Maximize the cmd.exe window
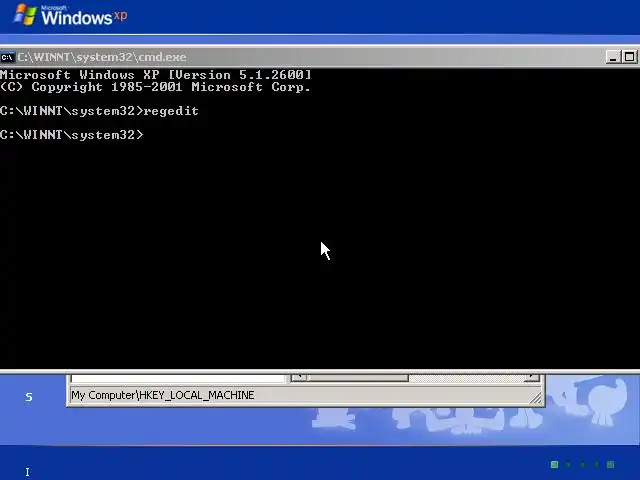The width and height of the screenshot is (640, 480). [629, 57]
